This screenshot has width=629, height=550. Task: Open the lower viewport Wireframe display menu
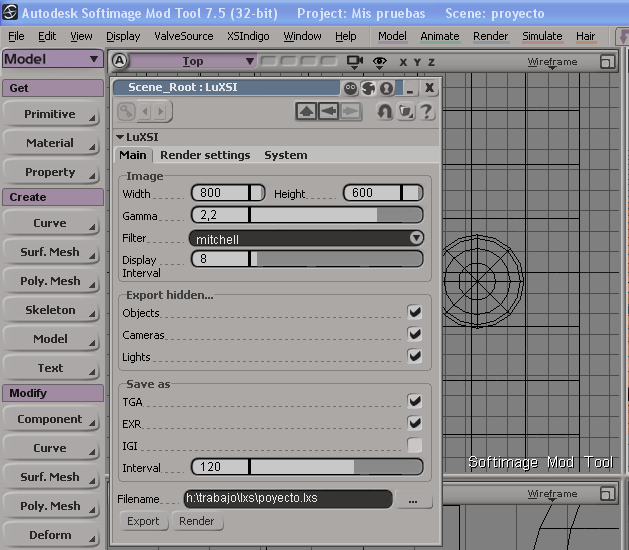coord(552,494)
